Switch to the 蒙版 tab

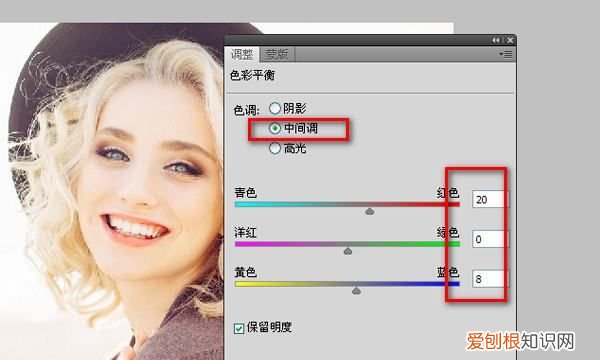(x=277, y=54)
